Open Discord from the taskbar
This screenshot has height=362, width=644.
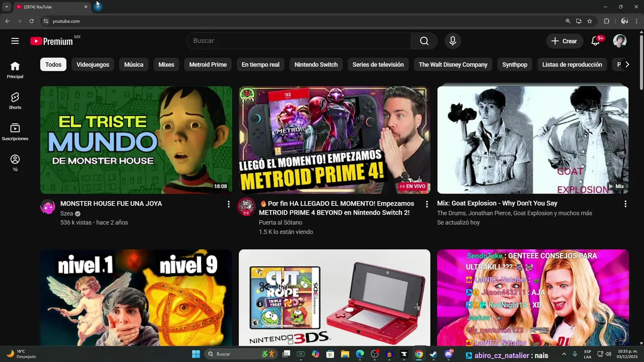(x=448, y=354)
